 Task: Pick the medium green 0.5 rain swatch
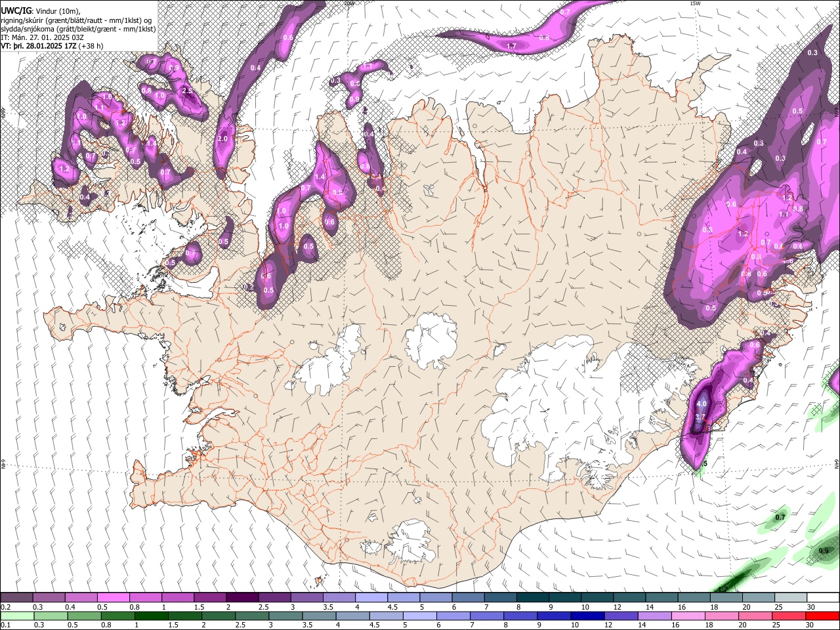pos(84,616)
